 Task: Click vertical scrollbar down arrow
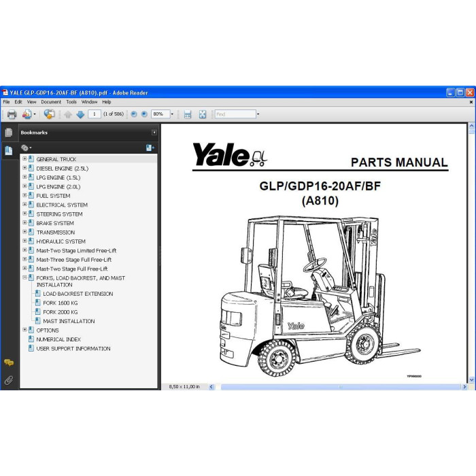[471, 379]
